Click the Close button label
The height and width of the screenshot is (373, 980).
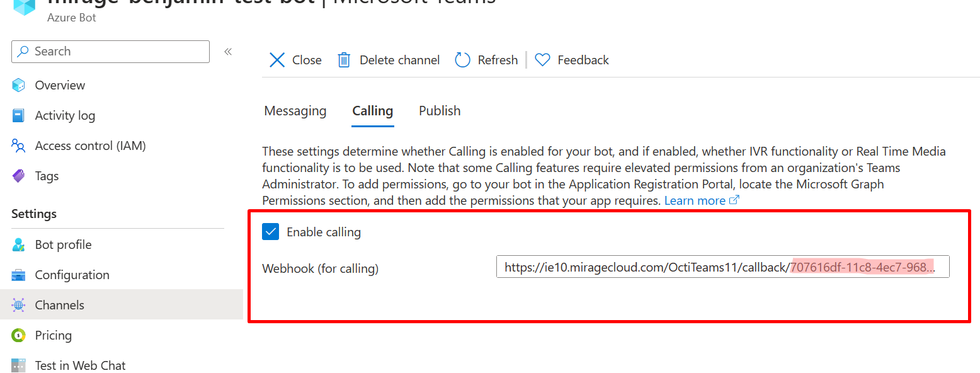coord(307,60)
